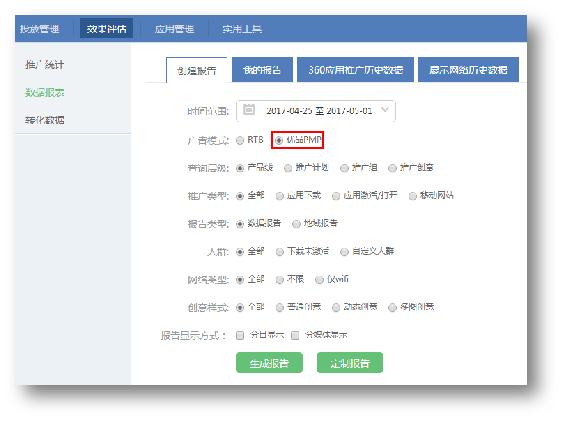Select 应用下载 promotion type radio
Viewport: 564px width, 422px height.
click(279, 196)
